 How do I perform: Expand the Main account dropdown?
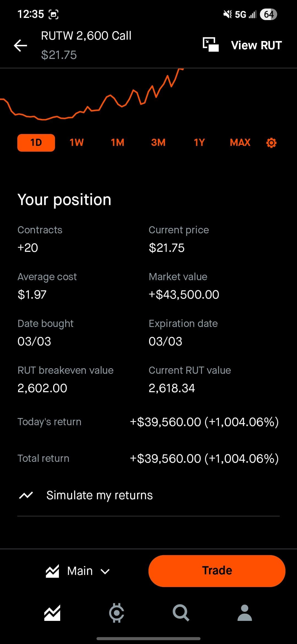pyautogui.click(x=80, y=571)
